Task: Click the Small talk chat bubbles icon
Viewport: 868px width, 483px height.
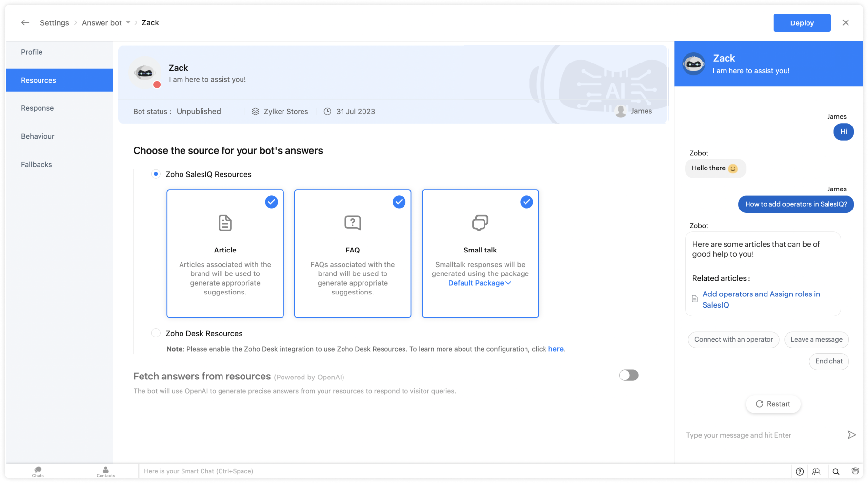Action: tap(480, 223)
